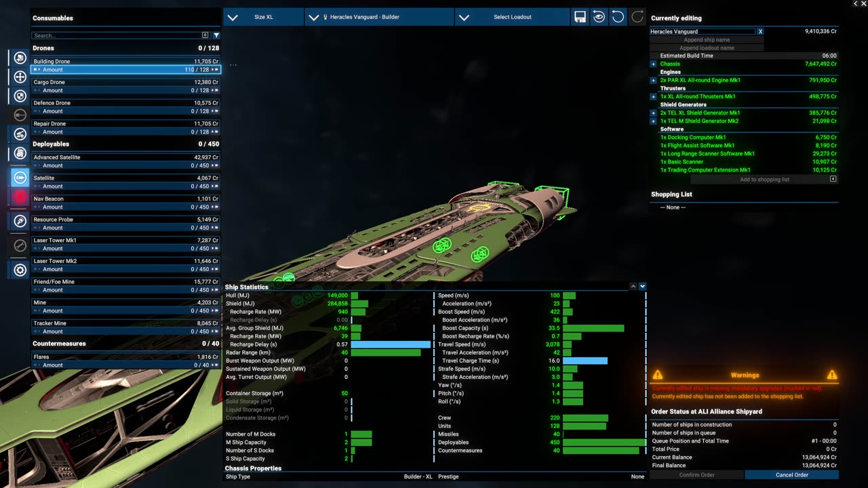Click Append ship name button

[x=707, y=40]
